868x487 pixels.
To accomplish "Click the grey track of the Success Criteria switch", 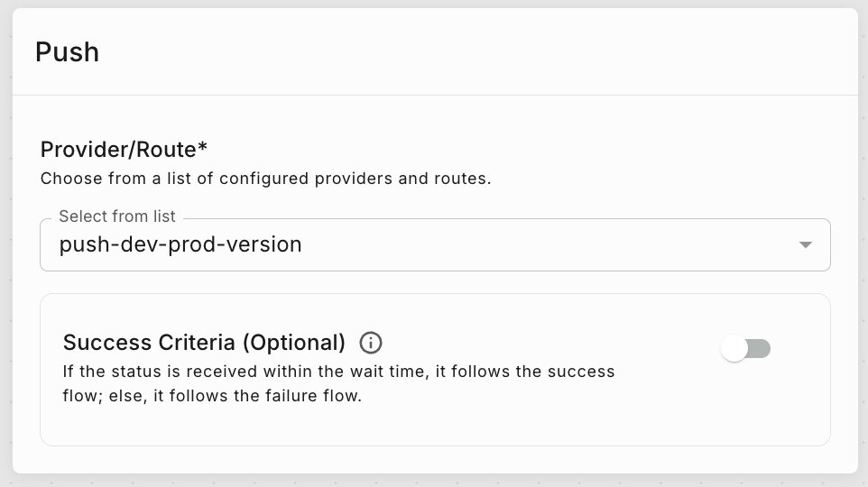I will click(760, 349).
